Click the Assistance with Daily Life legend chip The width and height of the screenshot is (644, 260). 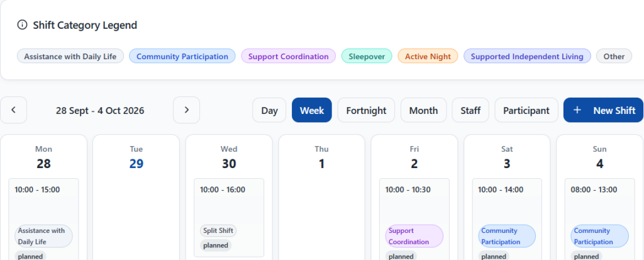pyautogui.click(x=70, y=57)
